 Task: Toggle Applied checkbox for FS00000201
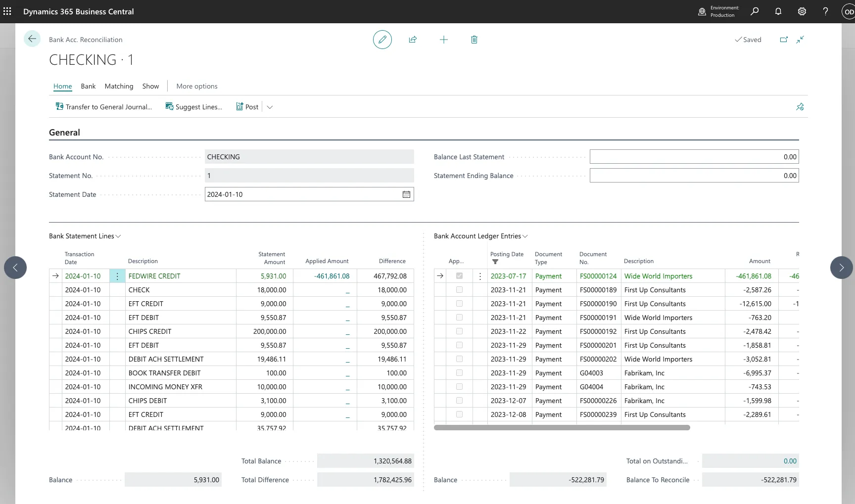click(459, 345)
